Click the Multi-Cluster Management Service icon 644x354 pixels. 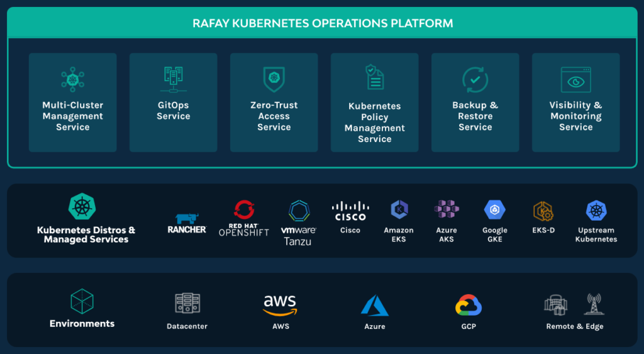point(73,79)
